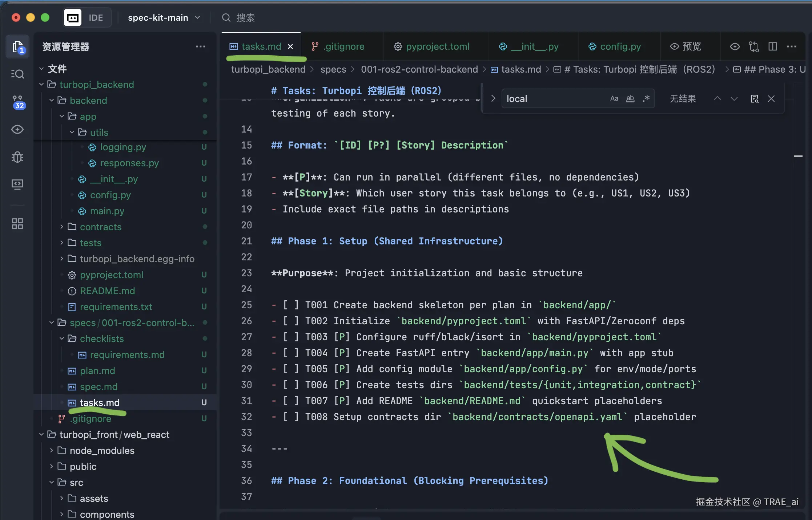Click the editor vertical scrollbar marker

pos(798,156)
